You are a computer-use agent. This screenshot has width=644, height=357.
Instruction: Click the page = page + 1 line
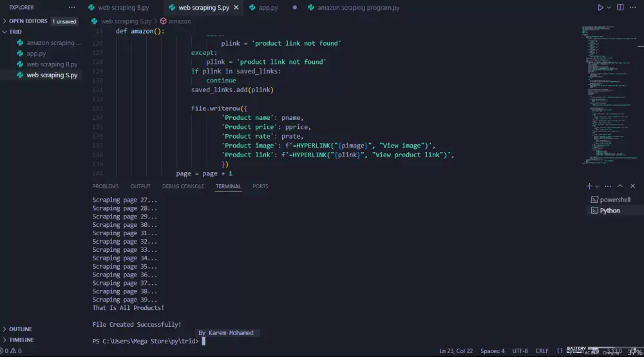204,173
